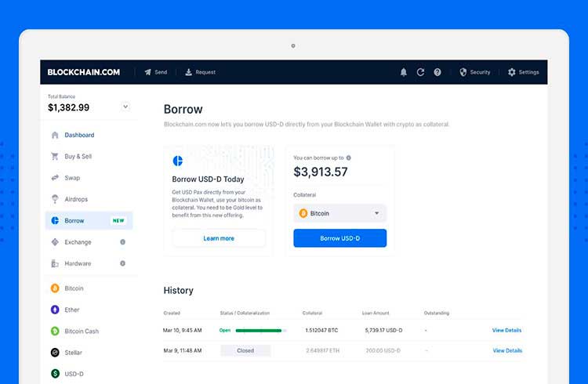Click the green Bitcoin Cash icon
Viewport: 588px width, 384px height.
click(x=55, y=331)
